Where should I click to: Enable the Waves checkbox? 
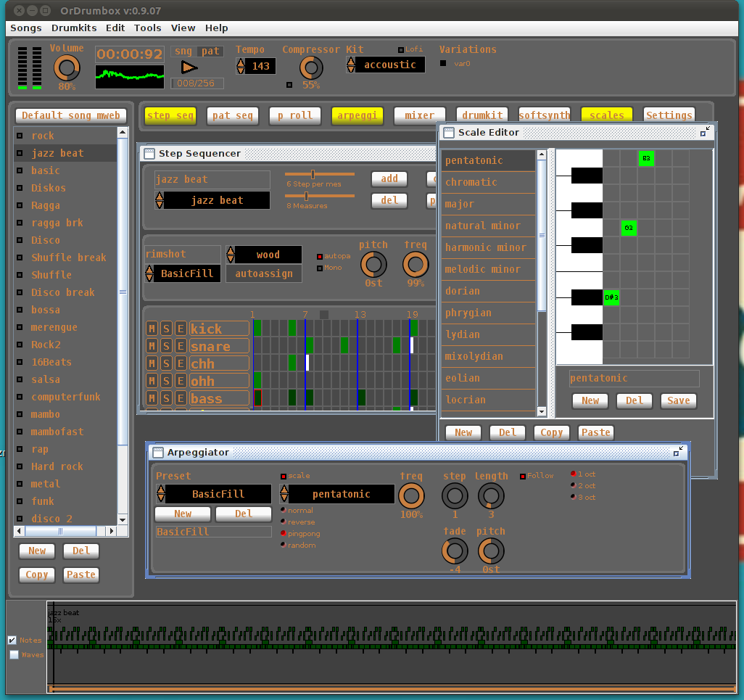tap(15, 654)
